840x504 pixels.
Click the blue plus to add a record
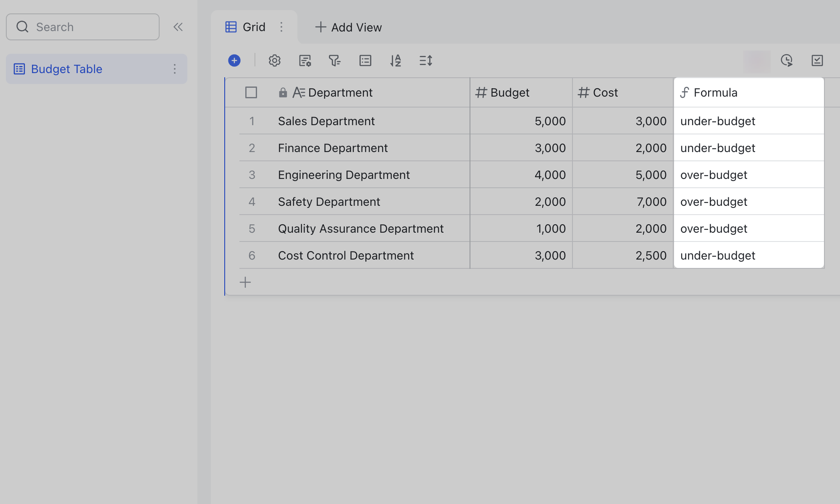coord(234,60)
